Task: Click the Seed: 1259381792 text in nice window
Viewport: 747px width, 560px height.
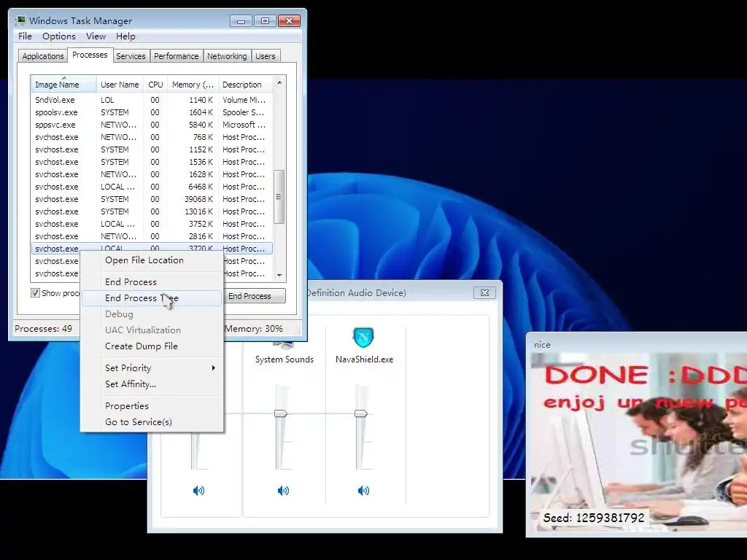Action: [594, 518]
